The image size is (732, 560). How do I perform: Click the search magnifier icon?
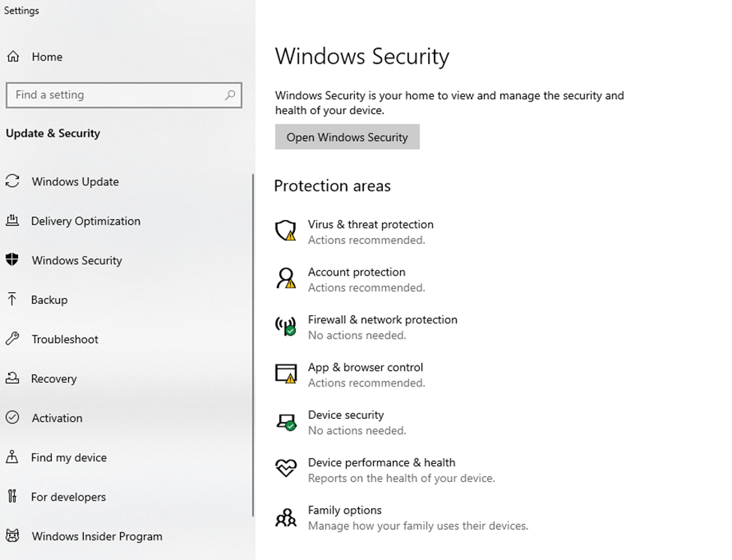[x=230, y=95]
